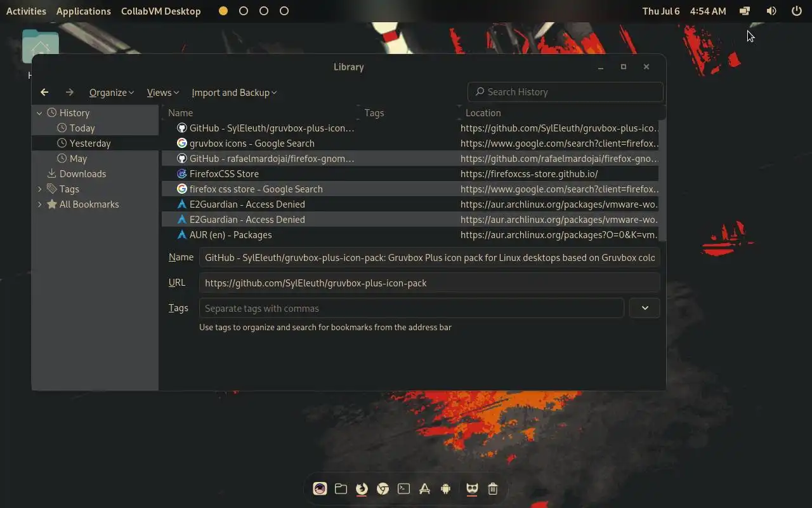
Task: Switch to the third workspace dot
Action: click(x=264, y=11)
